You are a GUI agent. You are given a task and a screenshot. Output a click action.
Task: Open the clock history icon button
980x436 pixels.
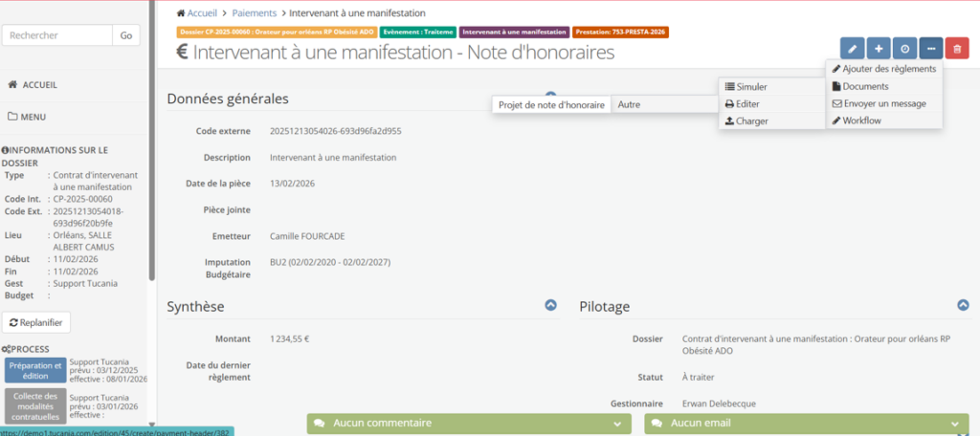904,49
